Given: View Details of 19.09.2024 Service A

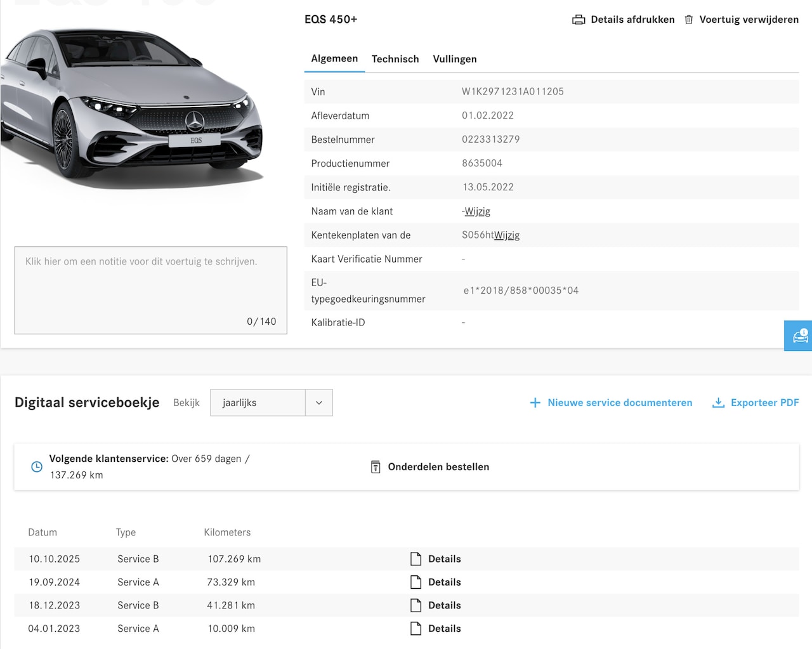Looking at the screenshot, I should (444, 582).
